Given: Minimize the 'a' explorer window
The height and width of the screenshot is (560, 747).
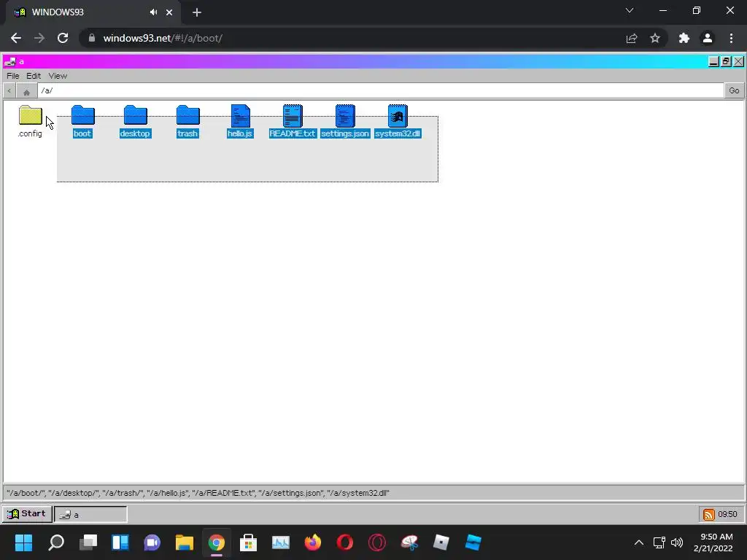Looking at the screenshot, I should coord(713,61).
